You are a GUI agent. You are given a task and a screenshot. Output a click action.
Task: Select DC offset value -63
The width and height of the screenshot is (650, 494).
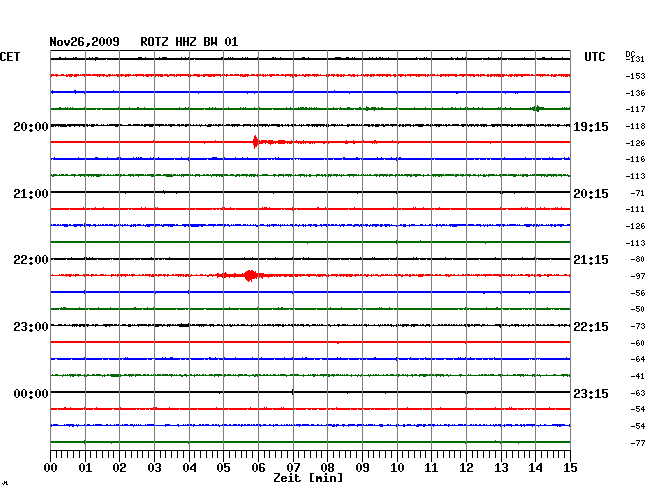coord(638,393)
